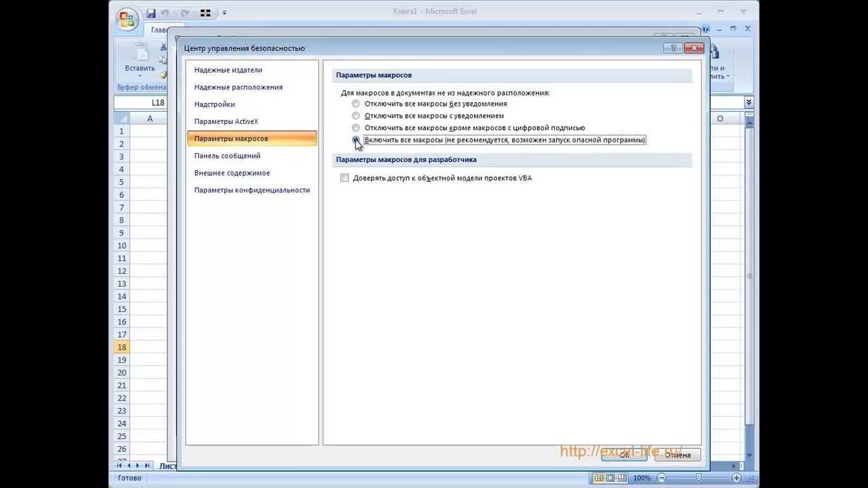Click the 100% zoom level

coord(642,478)
